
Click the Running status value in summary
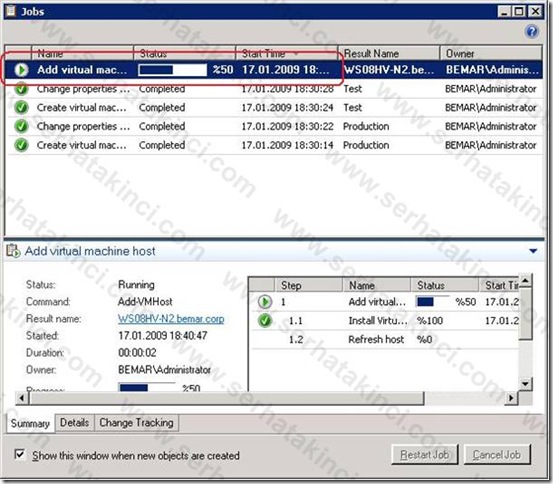(136, 285)
